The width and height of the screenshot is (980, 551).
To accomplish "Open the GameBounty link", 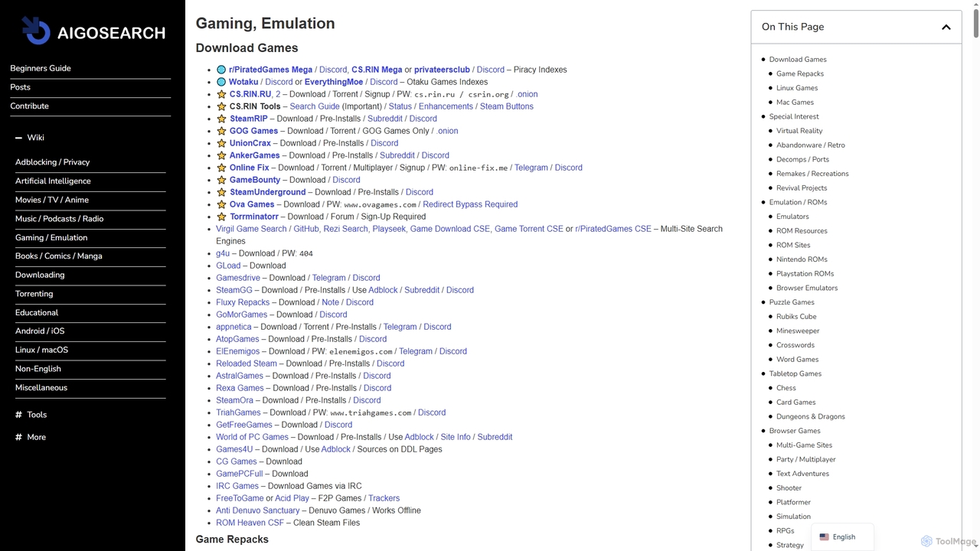I will click(x=255, y=180).
